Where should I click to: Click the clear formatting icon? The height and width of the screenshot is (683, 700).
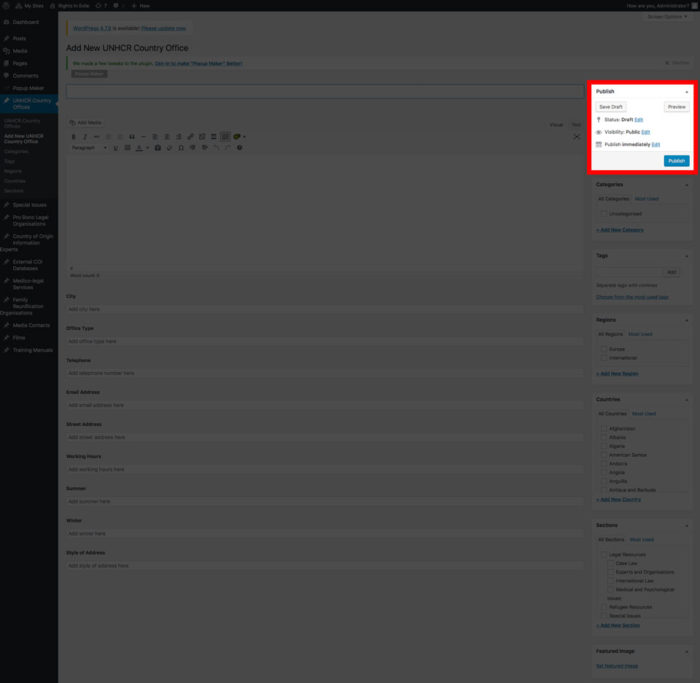(169, 148)
